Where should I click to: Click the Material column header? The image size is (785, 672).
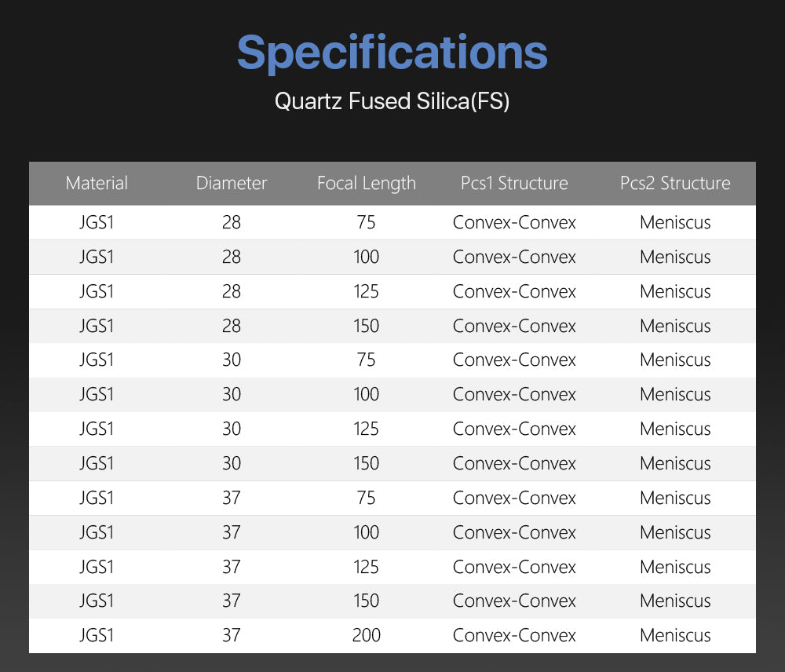pyautogui.click(x=97, y=183)
